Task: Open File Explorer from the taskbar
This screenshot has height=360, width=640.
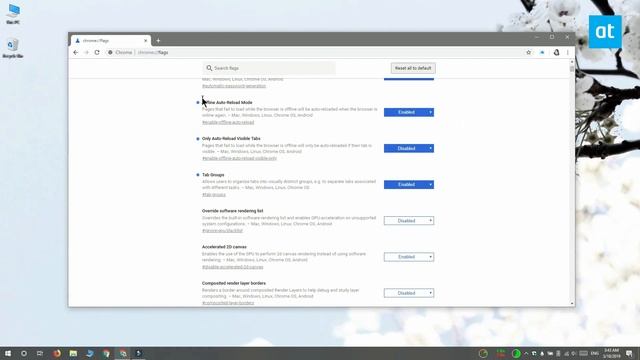Action: [73, 353]
